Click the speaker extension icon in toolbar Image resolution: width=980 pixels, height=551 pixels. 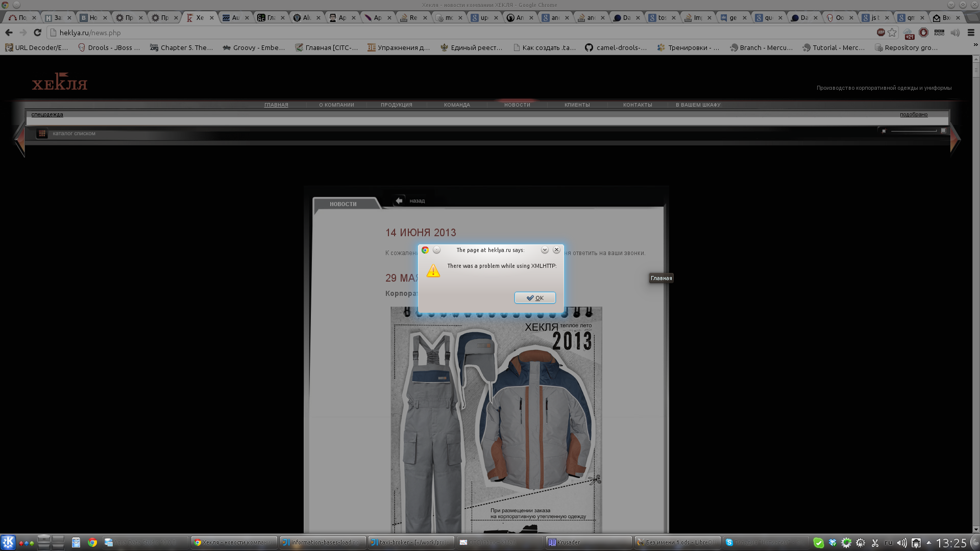point(955,33)
